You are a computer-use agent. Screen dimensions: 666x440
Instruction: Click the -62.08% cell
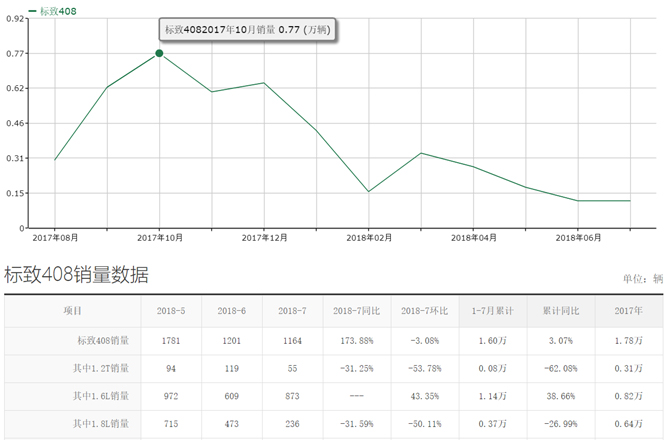(561, 369)
